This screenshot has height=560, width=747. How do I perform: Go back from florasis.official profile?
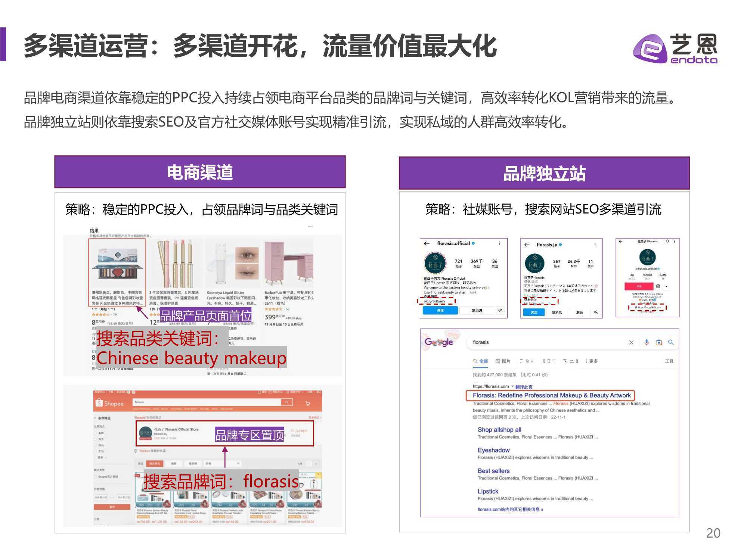[x=427, y=243]
